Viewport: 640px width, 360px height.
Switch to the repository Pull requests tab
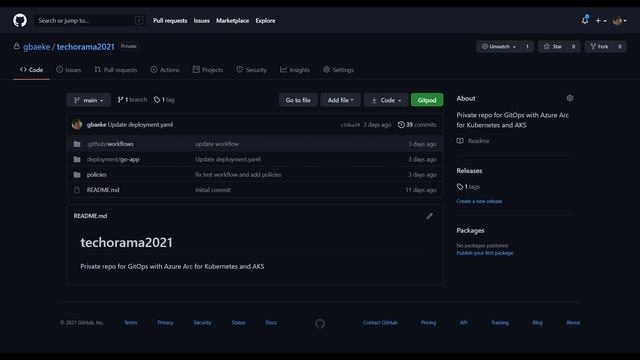116,70
